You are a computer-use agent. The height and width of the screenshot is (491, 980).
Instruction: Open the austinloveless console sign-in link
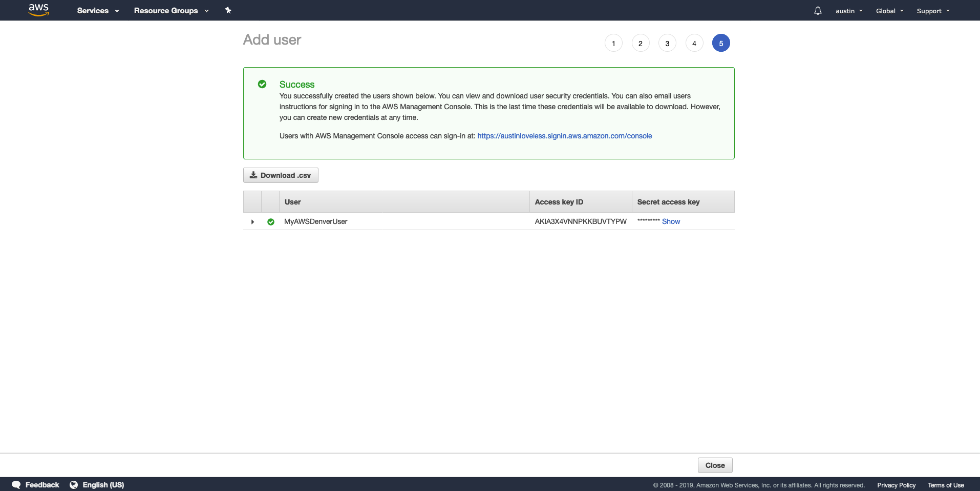pyautogui.click(x=564, y=136)
